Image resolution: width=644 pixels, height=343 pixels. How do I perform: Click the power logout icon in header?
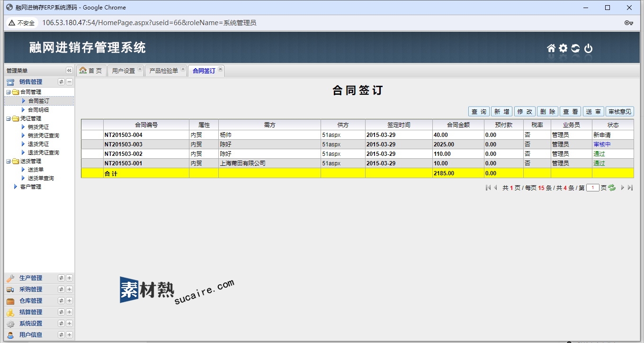tap(588, 48)
